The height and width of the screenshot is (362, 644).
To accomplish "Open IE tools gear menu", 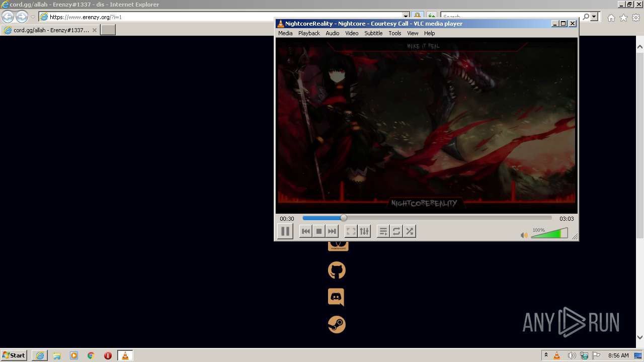I will (x=636, y=18).
